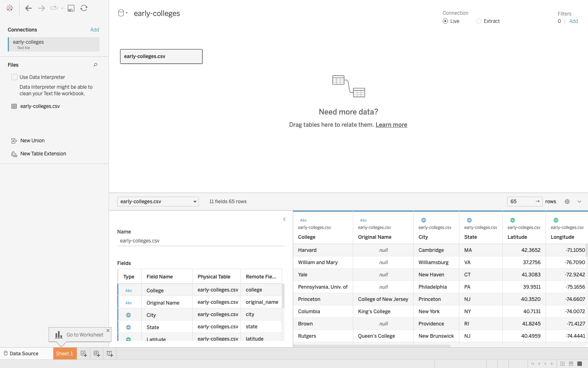Go back with the back arrow
This screenshot has height=368, width=588.
29,8
